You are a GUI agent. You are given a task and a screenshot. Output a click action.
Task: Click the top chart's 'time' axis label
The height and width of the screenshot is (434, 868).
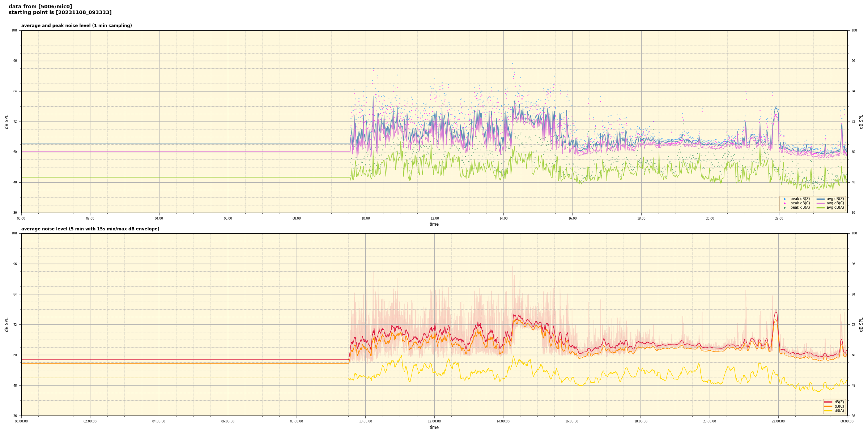(434, 224)
